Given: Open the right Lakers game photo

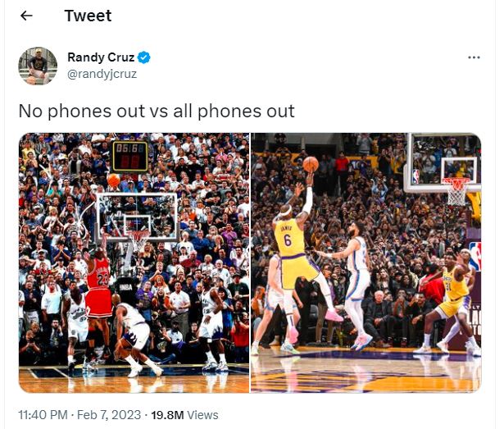Looking at the screenshot, I should coord(366,262).
